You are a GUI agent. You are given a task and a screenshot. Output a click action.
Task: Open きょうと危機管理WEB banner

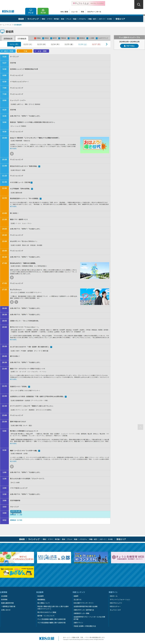pyautogui.click(x=128, y=558)
